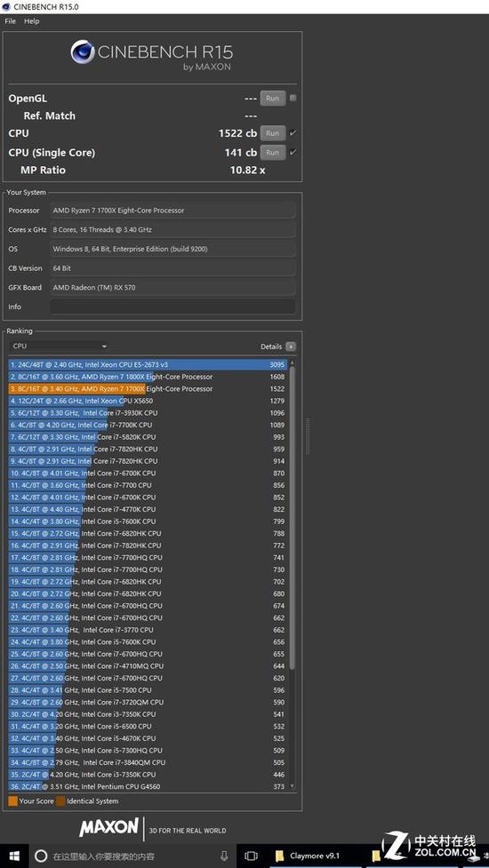
Task: Click the Cinebench R15 logo sphere
Action: [82, 52]
